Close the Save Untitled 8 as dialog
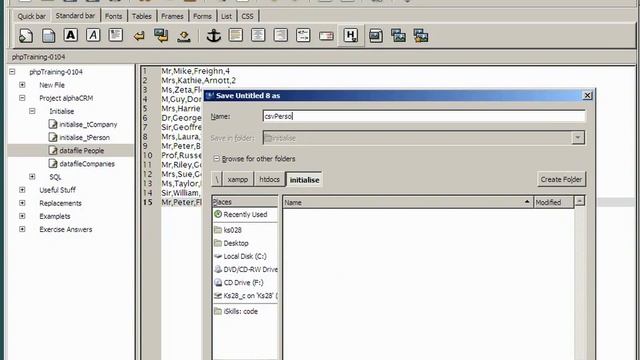 (587, 96)
